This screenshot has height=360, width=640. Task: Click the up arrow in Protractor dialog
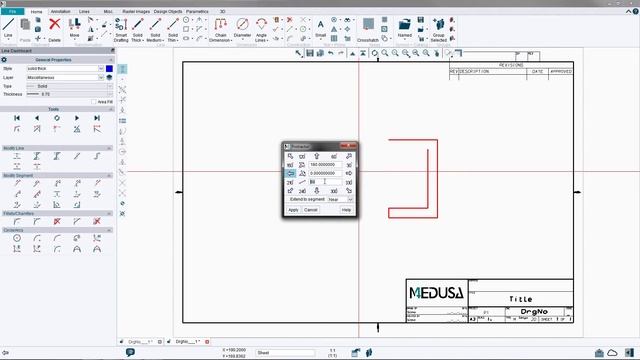pos(316,156)
